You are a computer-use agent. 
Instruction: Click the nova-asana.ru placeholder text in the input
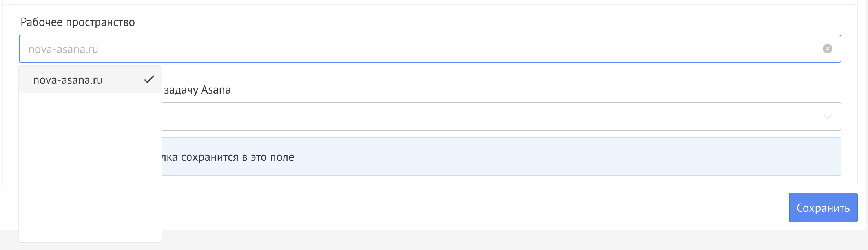click(x=63, y=50)
